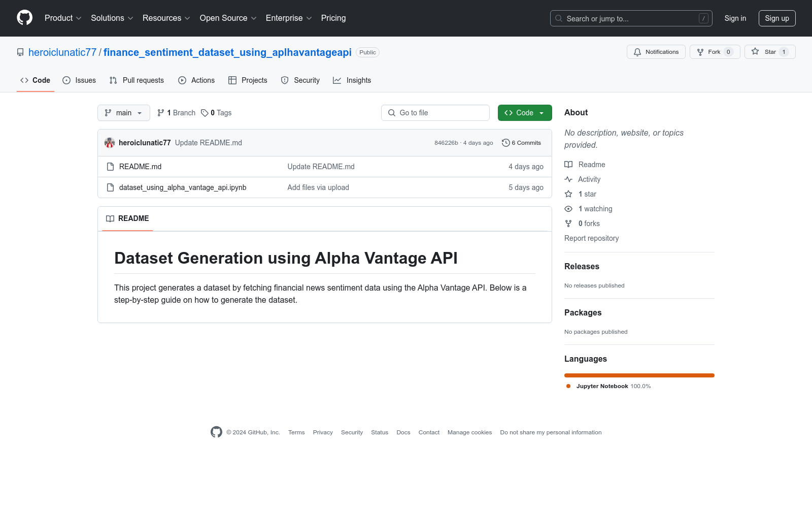Screen dimensions: 812x508
Task: Open footer Contact link
Action: click(x=429, y=432)
